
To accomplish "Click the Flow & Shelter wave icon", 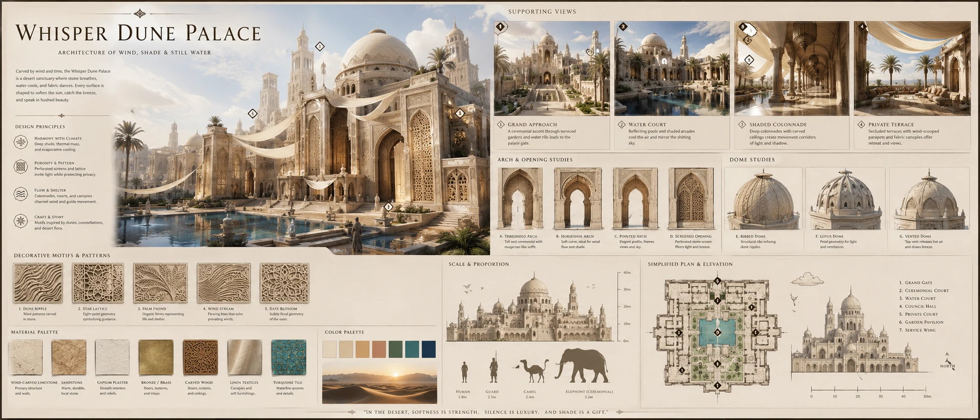I will click(x=21, y=194).
